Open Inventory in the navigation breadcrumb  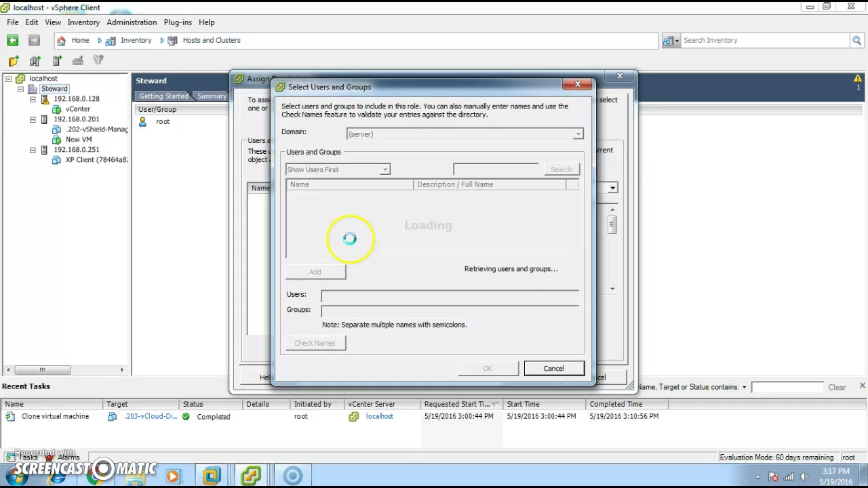(129, 41)
